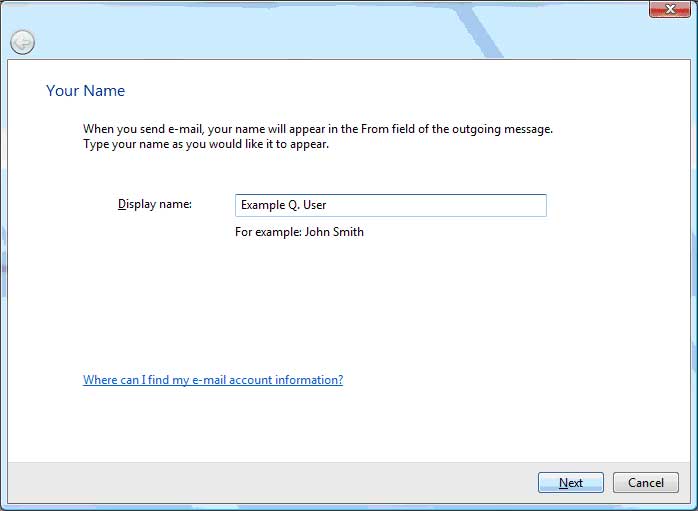Click the 'When you send e-mail' instruction line
Image resolution: width=698 pixels, height=511 pixels.
click(318, 129)
